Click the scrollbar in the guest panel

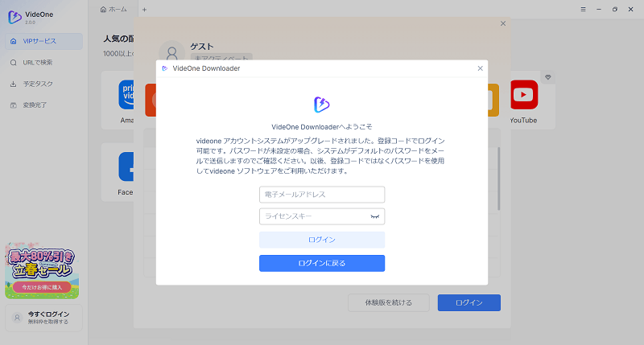pos(499,179)
